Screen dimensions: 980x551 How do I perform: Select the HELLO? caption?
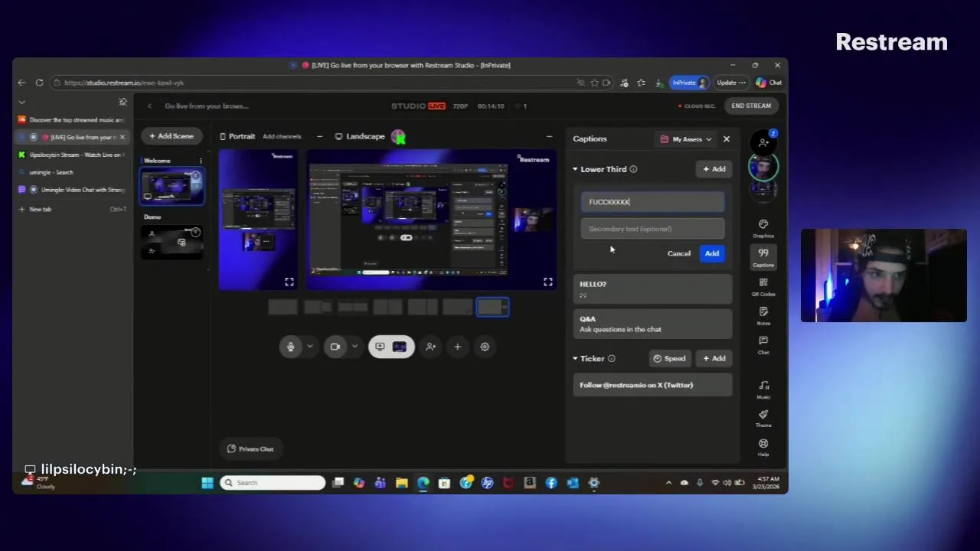coord(652,289)
